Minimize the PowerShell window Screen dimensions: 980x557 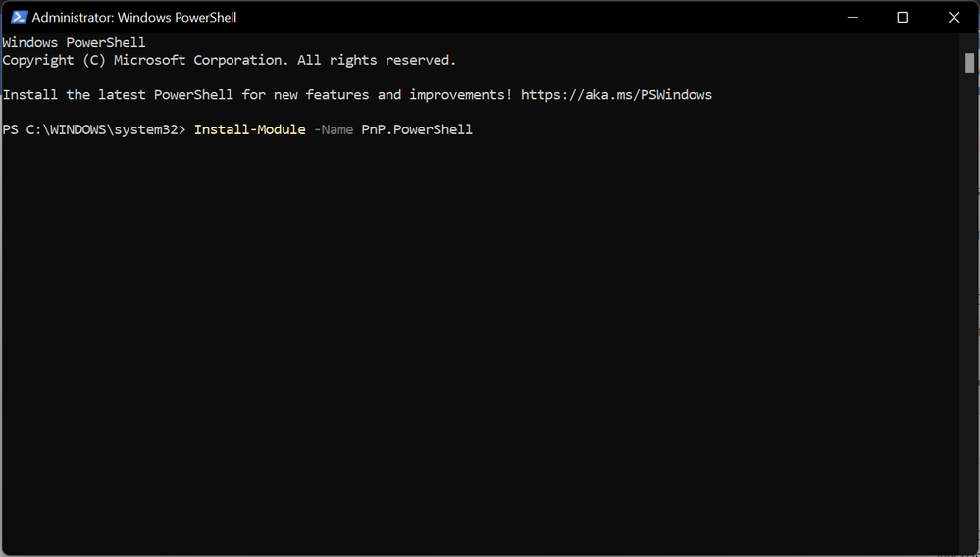[x=851, y=17]
